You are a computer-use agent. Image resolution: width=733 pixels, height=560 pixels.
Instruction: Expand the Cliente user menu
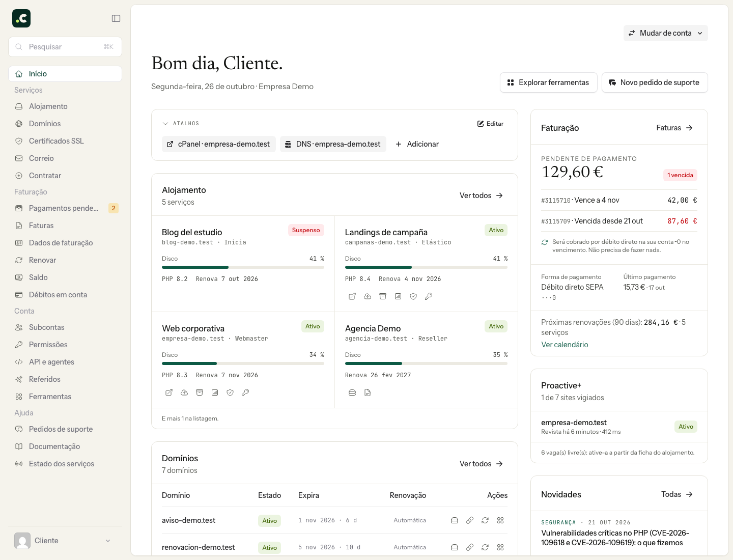pos(65,541)
